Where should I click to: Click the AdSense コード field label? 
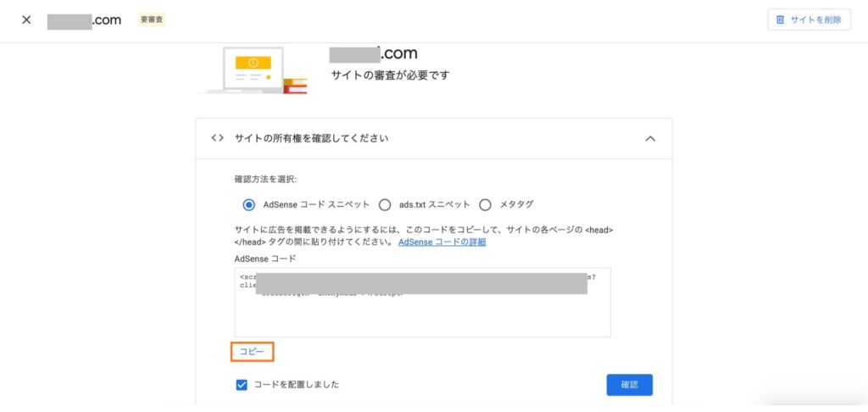pyautogui.click(x=259, y=259)
